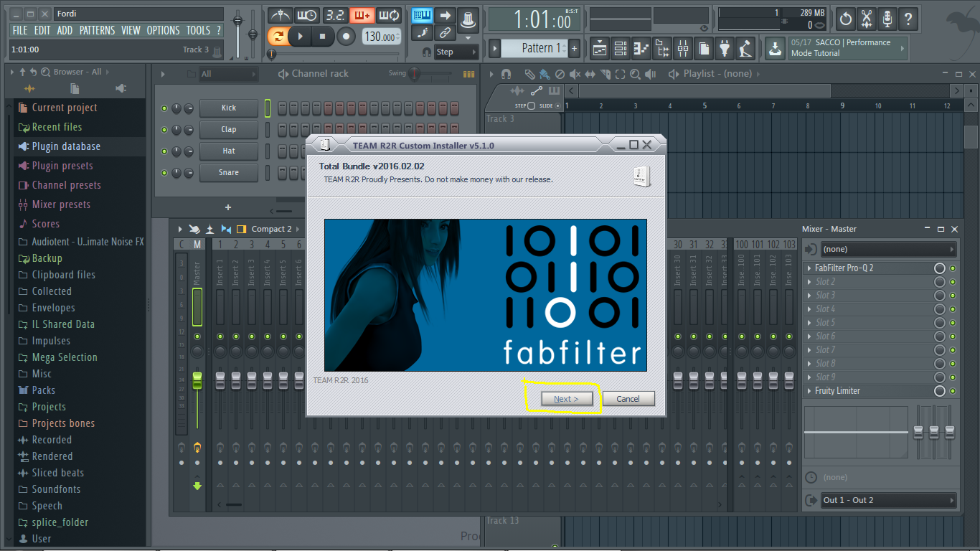Image resolution: width=980 pixels, height=551 pixels.
Task: Click one-click audio recording microphone
Action: 887,19
